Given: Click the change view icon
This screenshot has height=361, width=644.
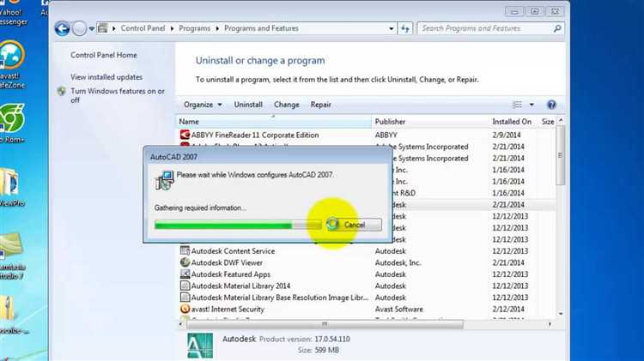Looking at the screenshot, I should 518,105.
